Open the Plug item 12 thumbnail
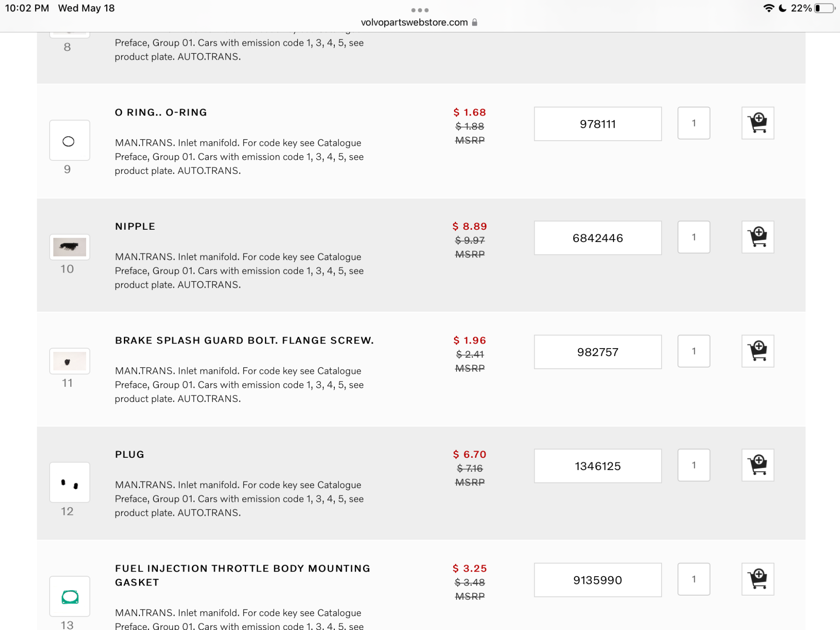 coord(70,482)
